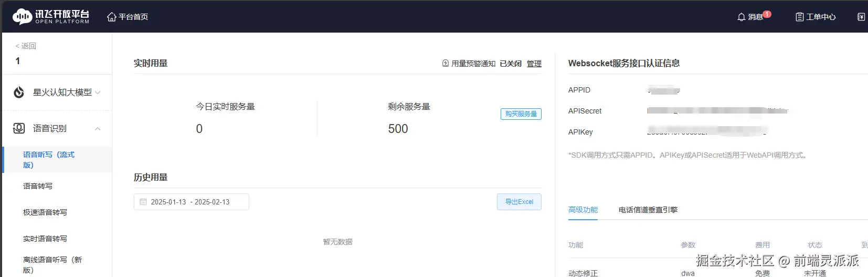
Task: Click the 今日实时服务量 label
Action: tap(225, 107)
